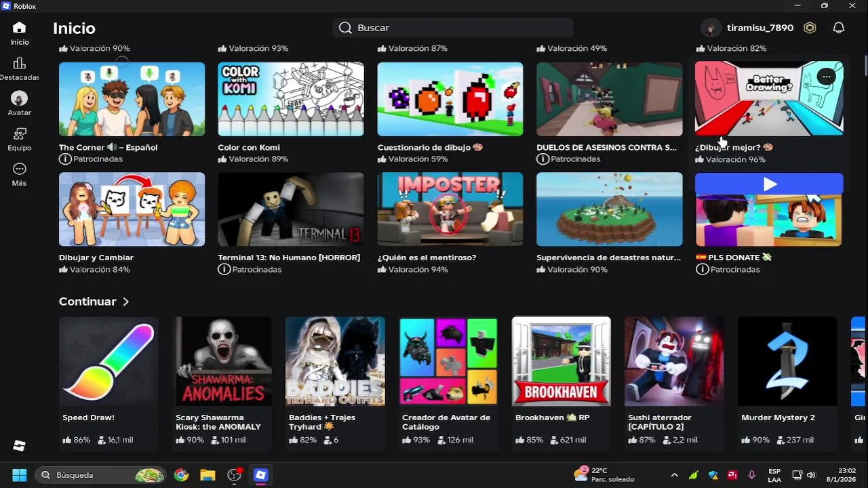Open Terminal 13 horror game thumbnail
The width and height of the screenshot is (868, 488).
coord(291,209)
